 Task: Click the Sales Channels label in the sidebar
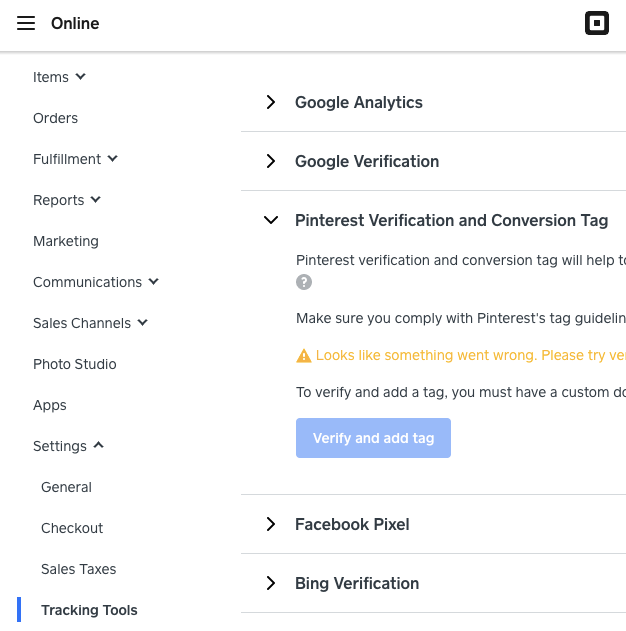[82, 324]
